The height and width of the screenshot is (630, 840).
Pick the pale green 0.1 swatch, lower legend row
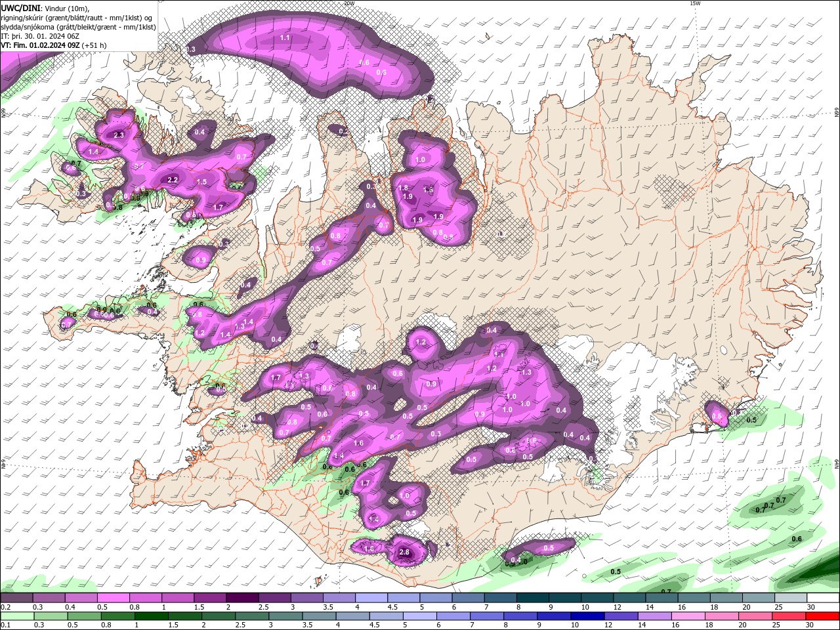(x=16, y=616)
